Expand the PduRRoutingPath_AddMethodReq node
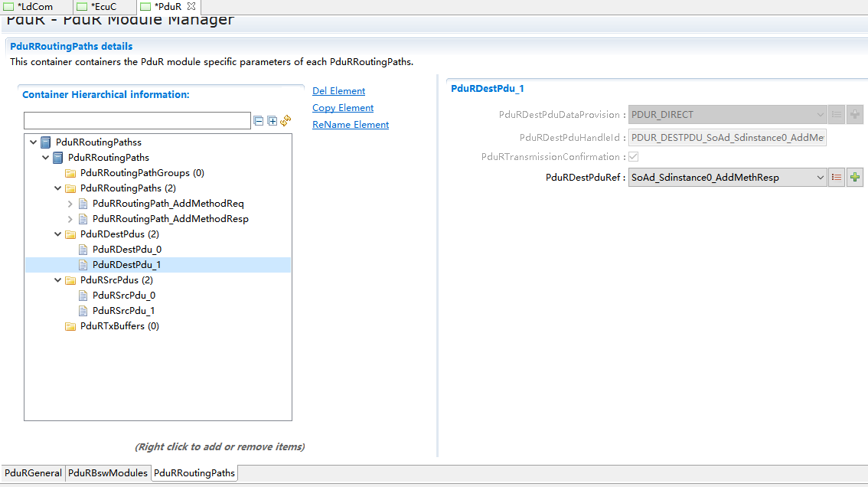 (70, 204)
